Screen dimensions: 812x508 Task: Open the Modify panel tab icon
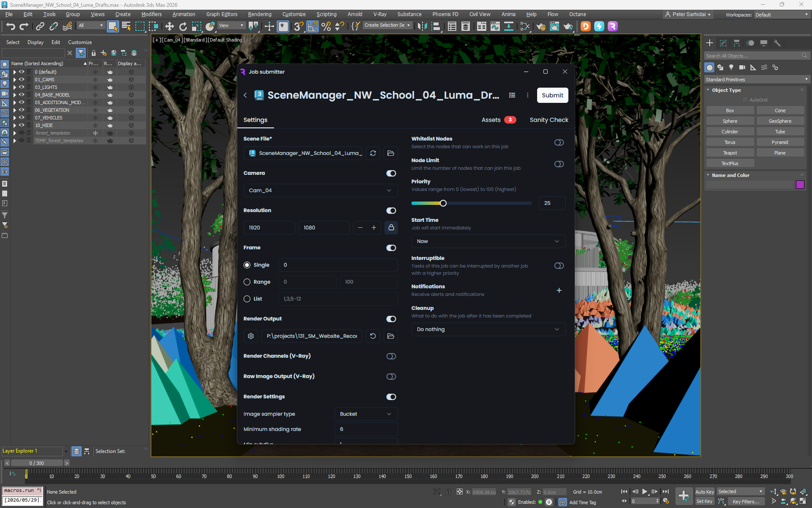(723, 43)
